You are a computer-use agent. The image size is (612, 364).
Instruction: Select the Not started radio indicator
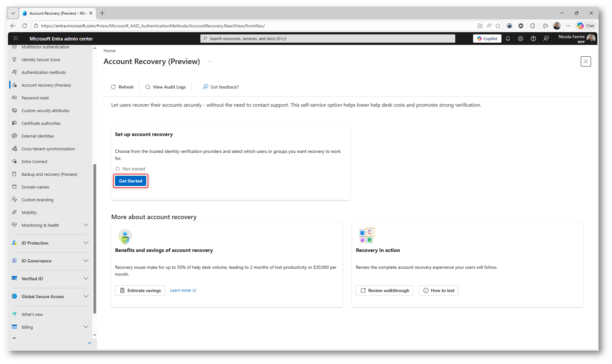pyautogui.click(x=117, y=169)
